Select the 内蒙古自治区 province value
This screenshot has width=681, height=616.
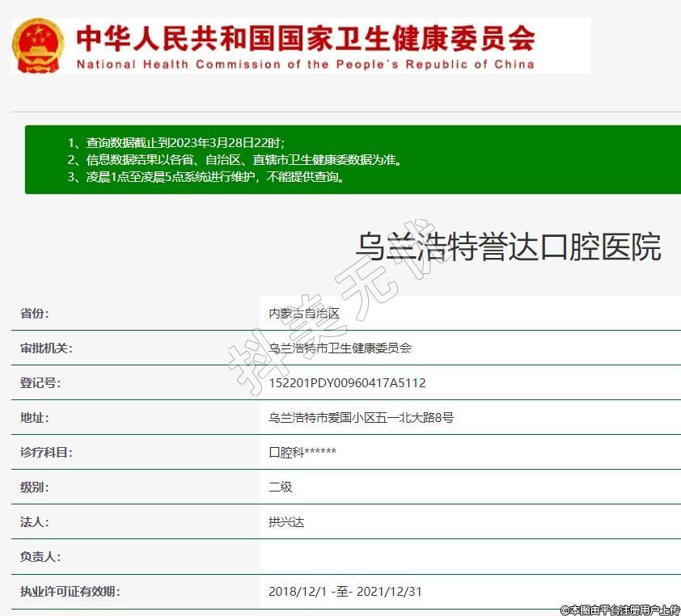[x=304, y=314]
